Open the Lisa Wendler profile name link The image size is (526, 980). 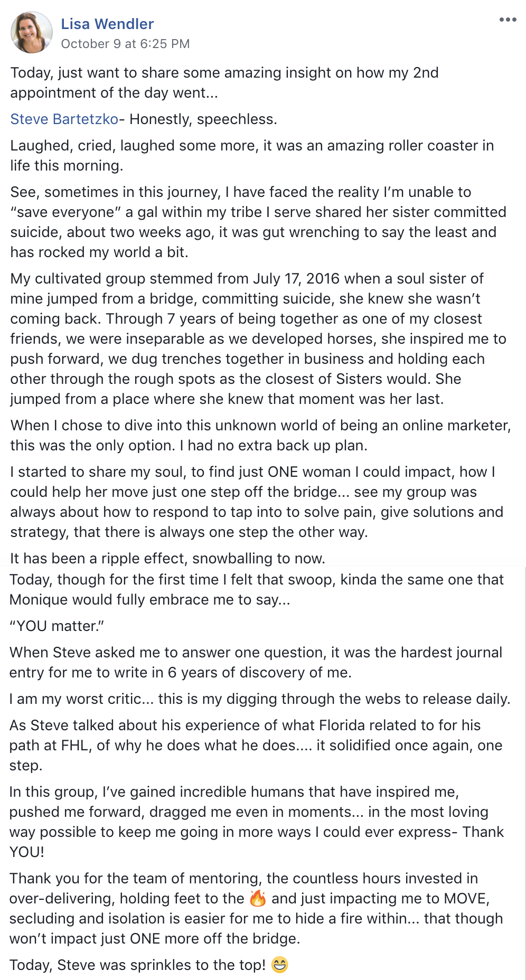tap(107, 24)
